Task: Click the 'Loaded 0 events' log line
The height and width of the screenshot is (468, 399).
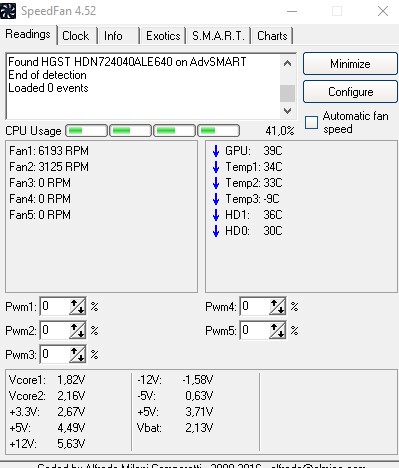Action: coord(48,88)
